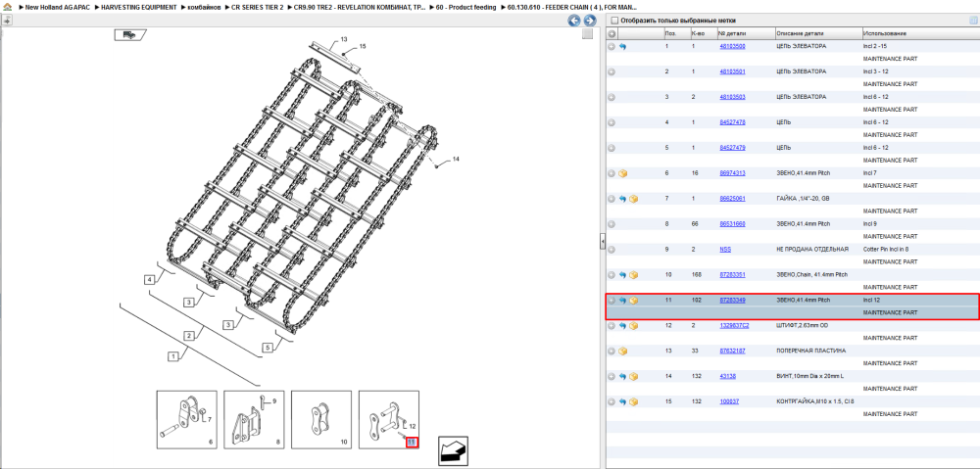980x469 pixels.
Task: Click the box icon for part 100037
Action: point(633,402)
